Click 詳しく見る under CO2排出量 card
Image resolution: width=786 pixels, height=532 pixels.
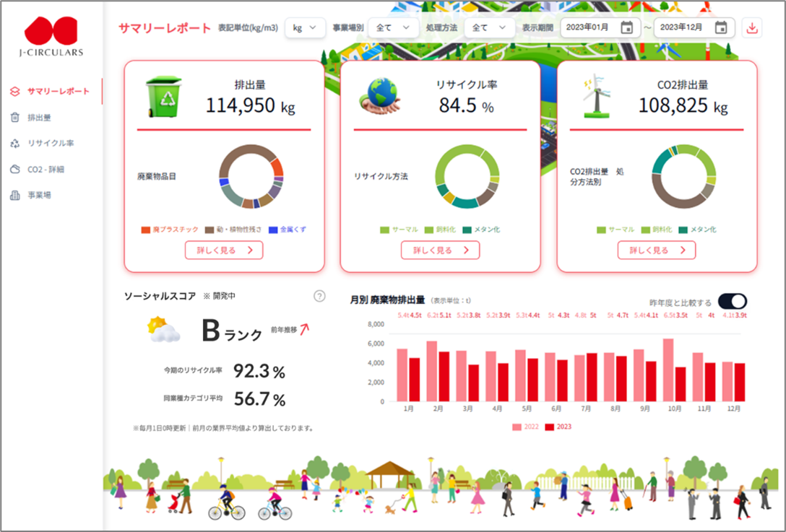(657, 250)
